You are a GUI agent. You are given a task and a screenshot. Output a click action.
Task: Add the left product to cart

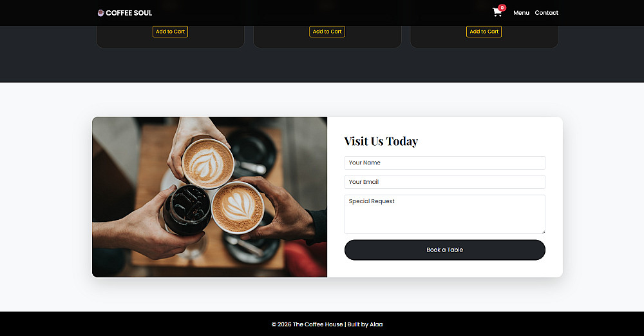coord(170,32)
